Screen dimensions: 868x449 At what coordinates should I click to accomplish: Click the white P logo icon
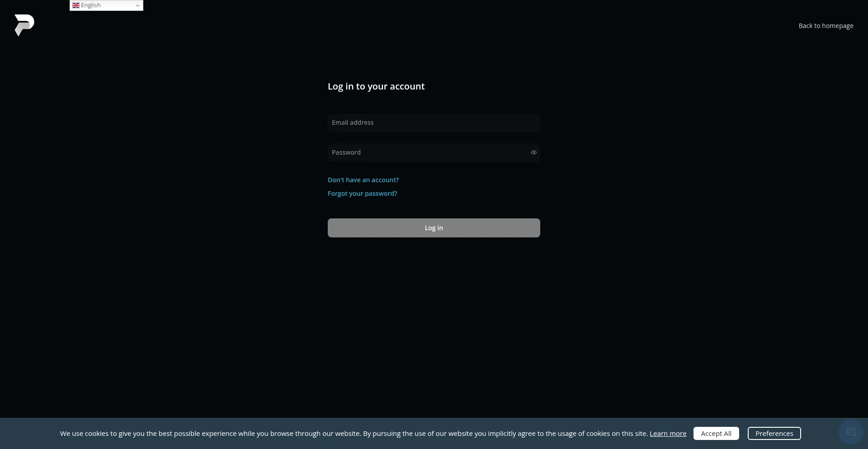24,25
